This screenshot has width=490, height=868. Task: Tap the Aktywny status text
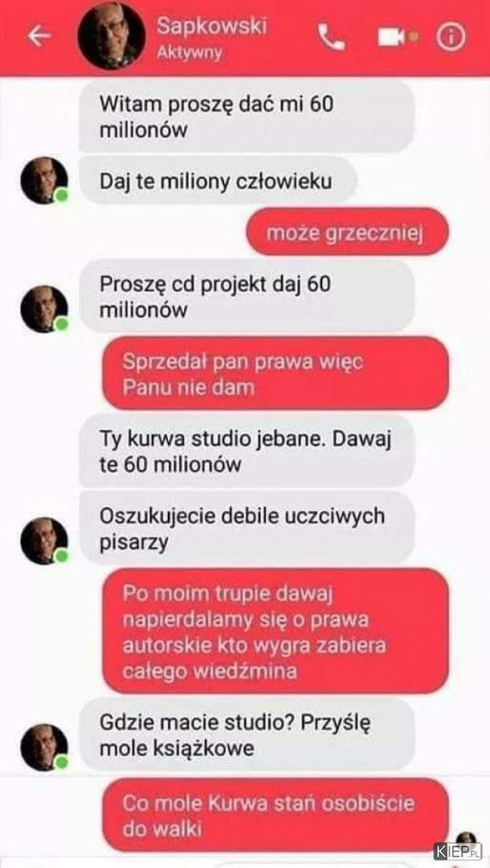(x=189, y=53)
